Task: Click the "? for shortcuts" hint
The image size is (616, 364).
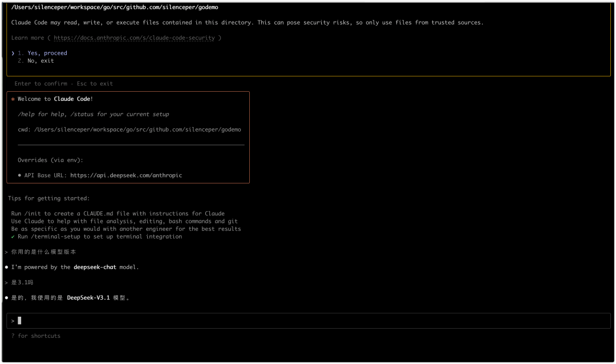Action: pyautogui.click(x=36, y=336)
